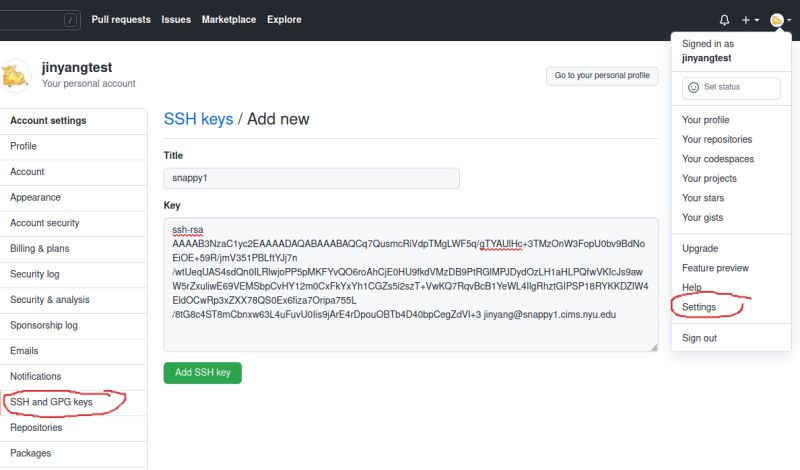Open Explore in top navigation
This screenshot has width=800, height=470.
[x=284, y=19]
